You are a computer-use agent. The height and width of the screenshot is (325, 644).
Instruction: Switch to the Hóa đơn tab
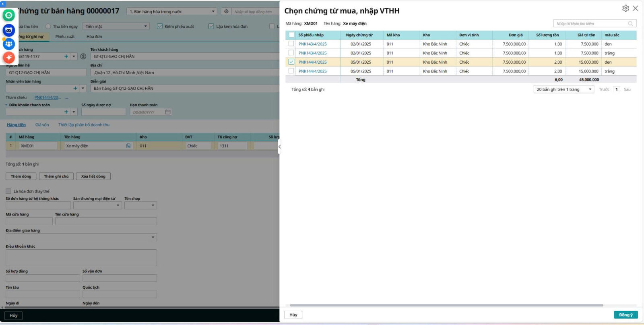tap(94, 37)
